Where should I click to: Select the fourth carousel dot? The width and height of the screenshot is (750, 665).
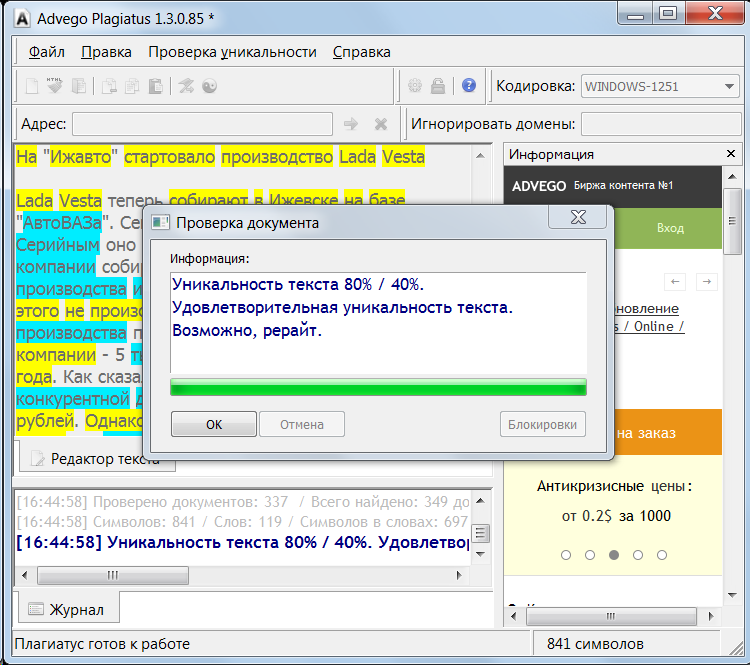click(x=638, y=555)
